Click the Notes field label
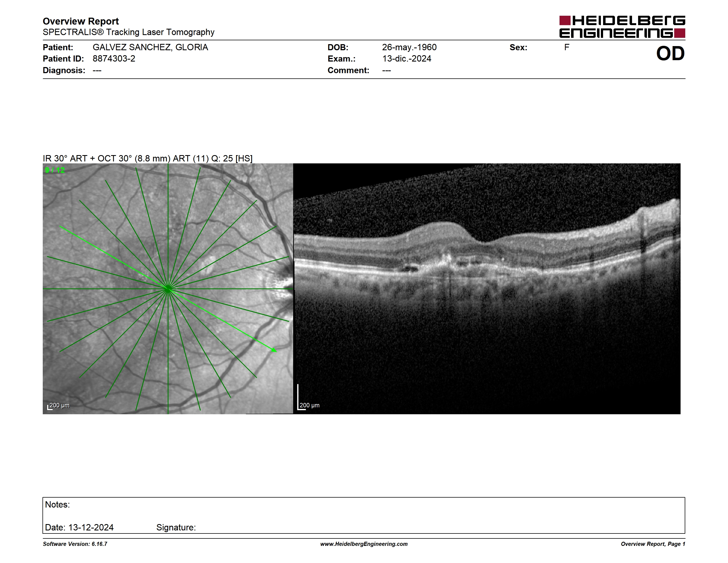This screenshot has width=728, height=563. coord(57,505)
